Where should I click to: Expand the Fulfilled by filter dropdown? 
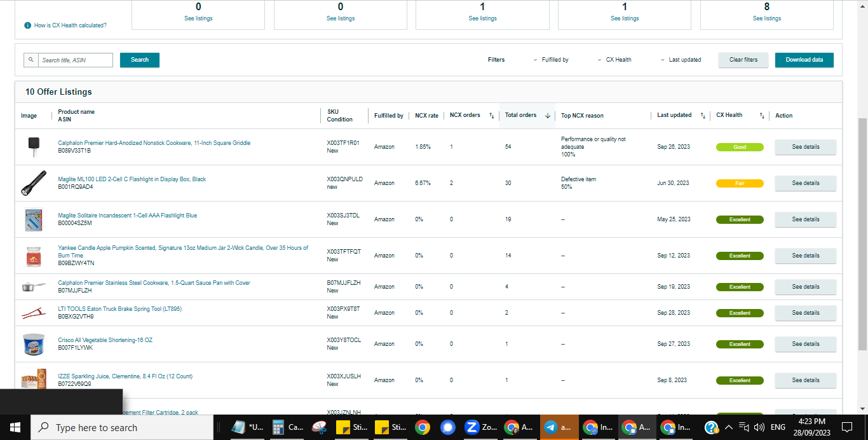[551, 60]
